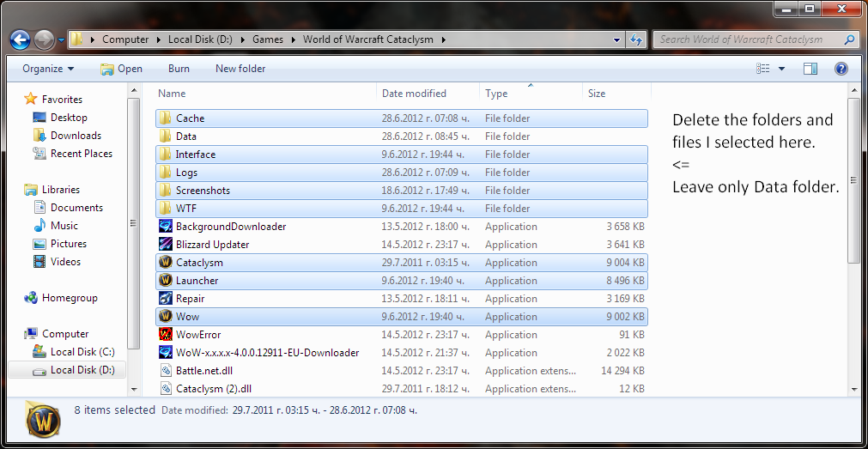868x449 pixels.
Task: Select Local Disk (D:) in the breadcrumb
Action: (201, 39)
